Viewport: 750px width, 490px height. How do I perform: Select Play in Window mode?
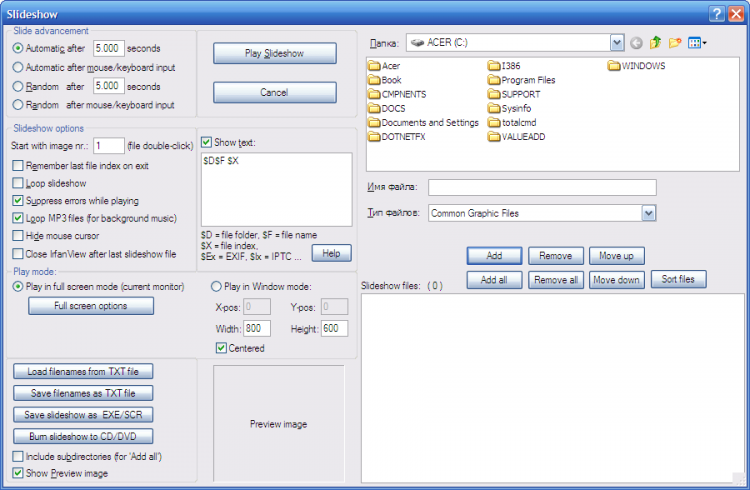(216, 286)
